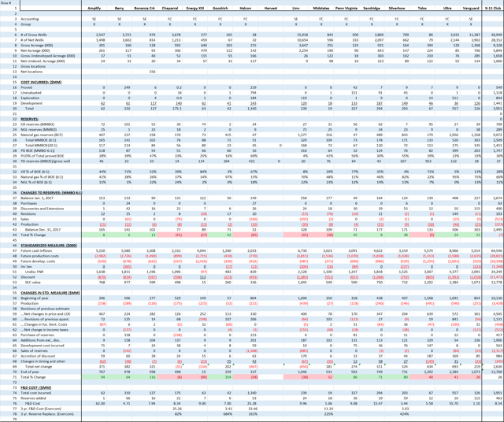Select the 'Halcon' header cell

[x=245, y=9]
